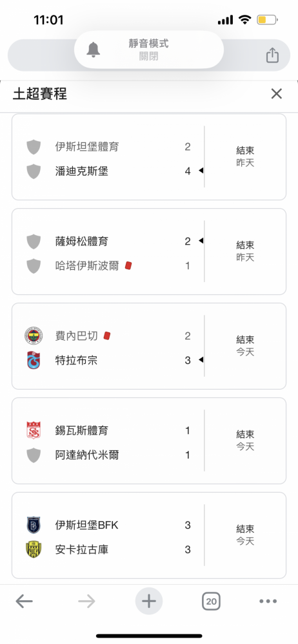
Task: Tap the share icon in address bar
Action: pyautogui.click(x=272, y=55)
